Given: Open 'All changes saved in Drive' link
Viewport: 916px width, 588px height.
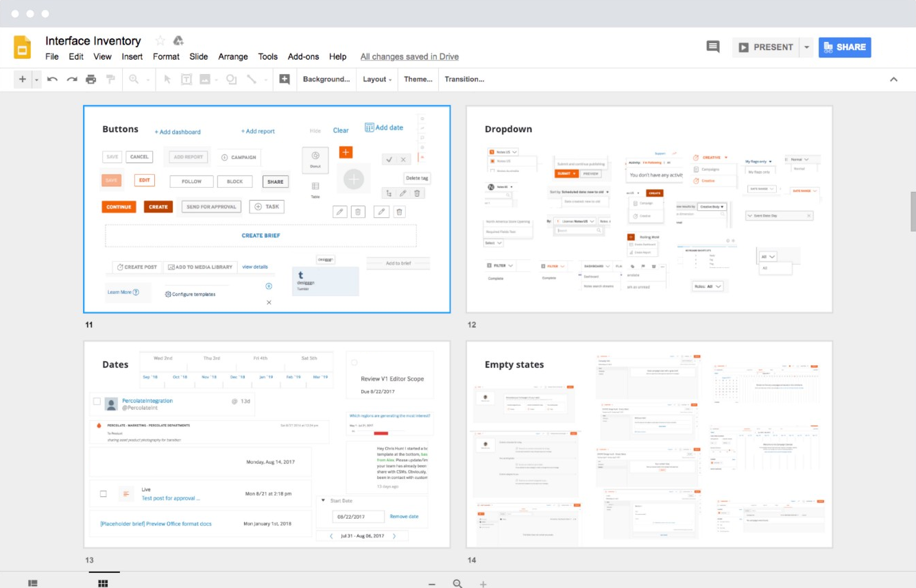Looking at the screenshot, I should (x=409, y=56).
